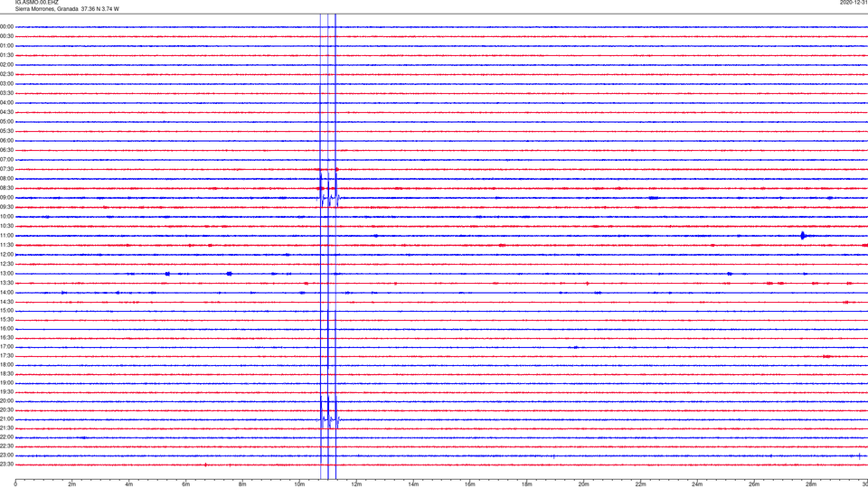Select the 05:00 trace time label

[6, 122]
